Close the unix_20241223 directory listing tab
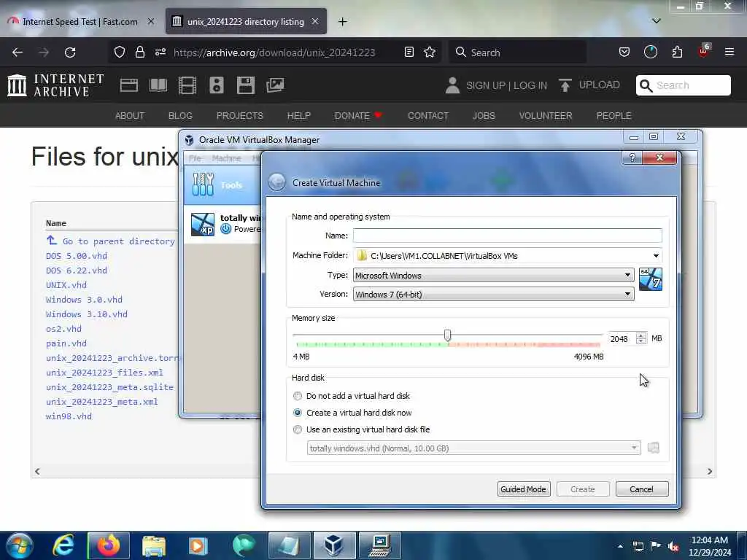The height and width of the screenshot is (560, 747). click(x=315, y=21)
